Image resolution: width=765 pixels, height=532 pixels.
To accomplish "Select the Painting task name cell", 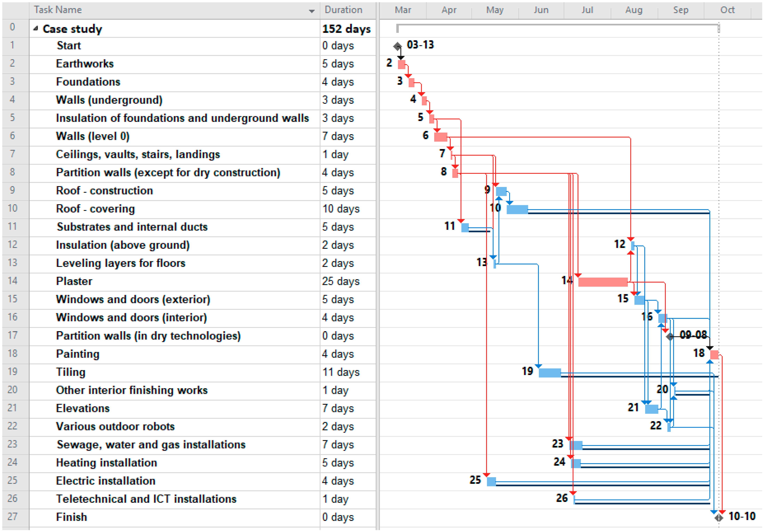I will 78,354.
